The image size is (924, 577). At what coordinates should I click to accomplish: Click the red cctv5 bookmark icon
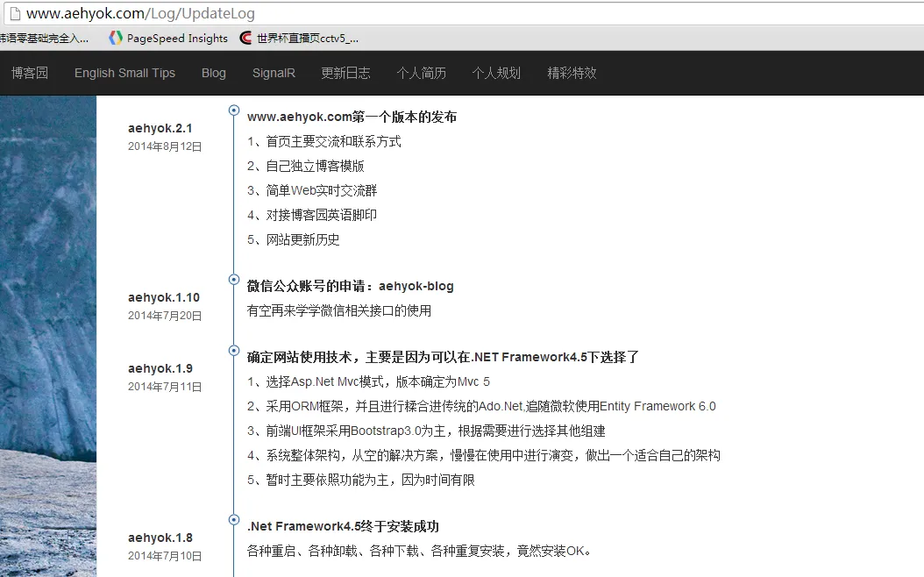[246, 38]
